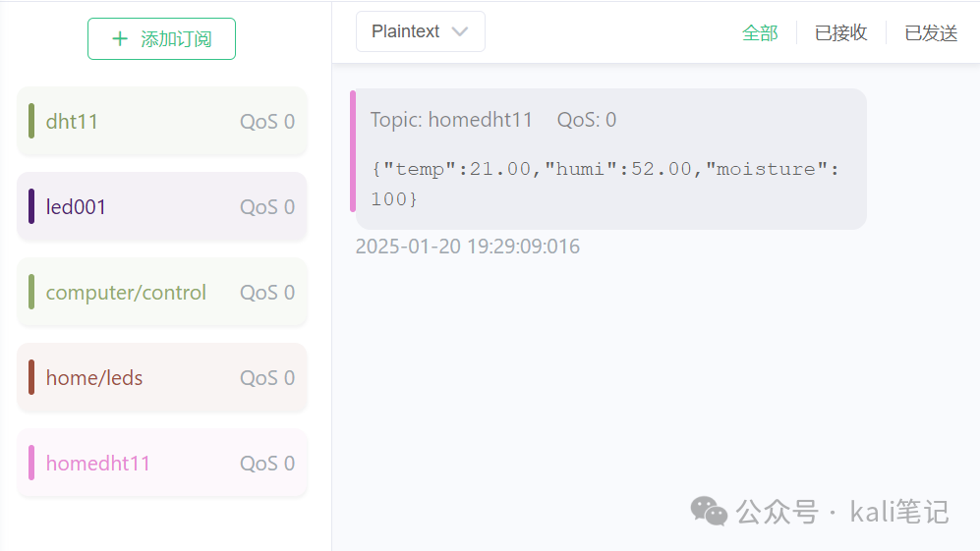Click the JSON payload text with temp value
This screenshot has width=980, height=551.
pyautogui.click(x=605, y=184)
